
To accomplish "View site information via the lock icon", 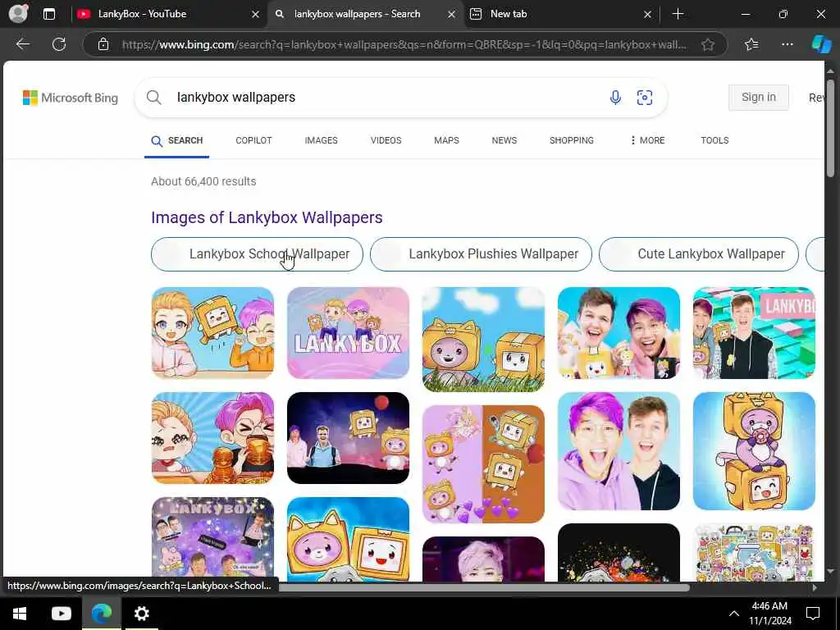I will (103, 44).
